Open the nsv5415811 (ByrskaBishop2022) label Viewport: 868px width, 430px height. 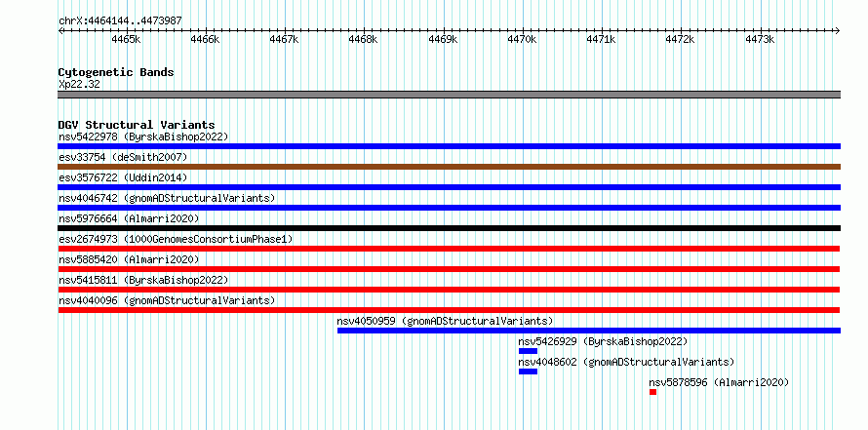(143, 280)
